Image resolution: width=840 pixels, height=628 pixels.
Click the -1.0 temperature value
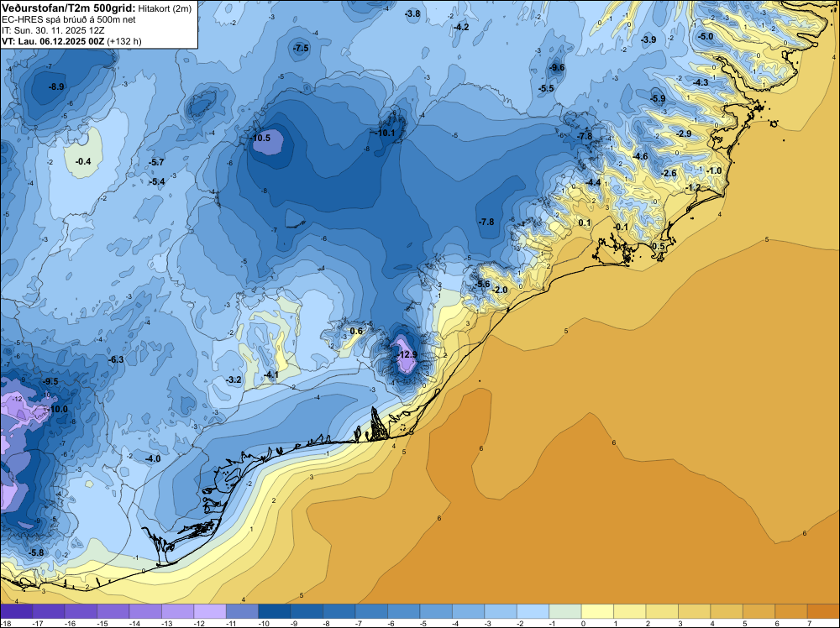click(714, 170)
